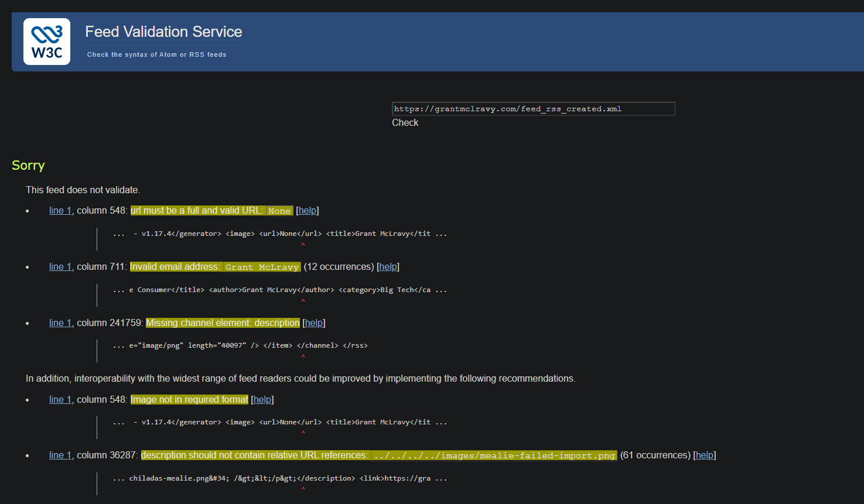Follow line 1 link for image format warning
Image resolution: width=864 pixels, height=504 pixels.
(60, 400)
